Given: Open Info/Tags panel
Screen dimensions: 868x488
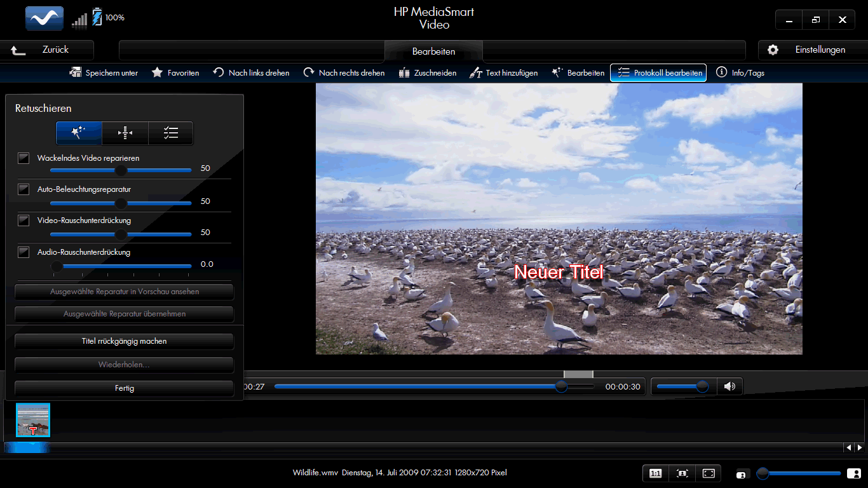Looking at the screenshot, I should click(740, 72).
